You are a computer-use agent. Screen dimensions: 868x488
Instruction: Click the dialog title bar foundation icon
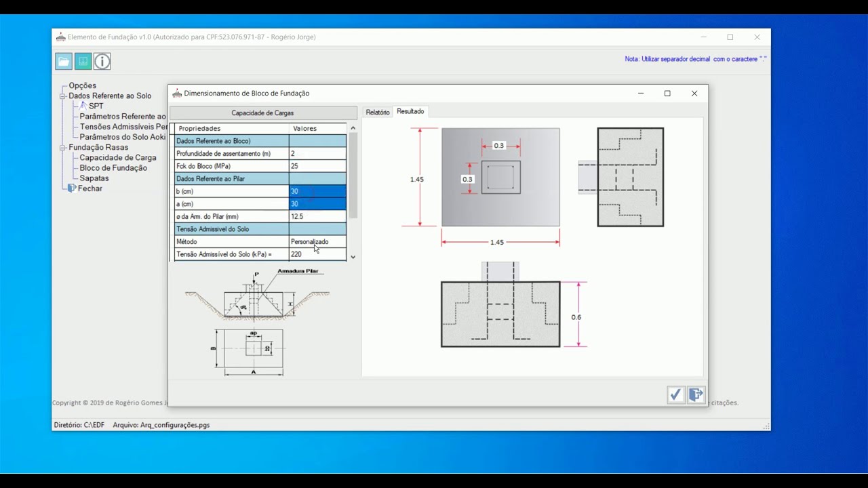(177, 94)
